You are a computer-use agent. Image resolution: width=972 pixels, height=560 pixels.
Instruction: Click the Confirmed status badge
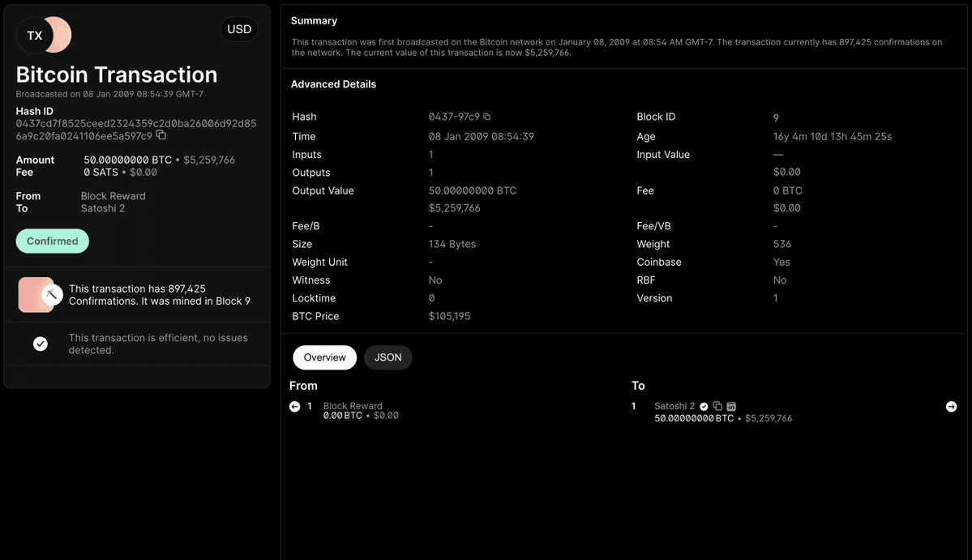coord(52,241)
